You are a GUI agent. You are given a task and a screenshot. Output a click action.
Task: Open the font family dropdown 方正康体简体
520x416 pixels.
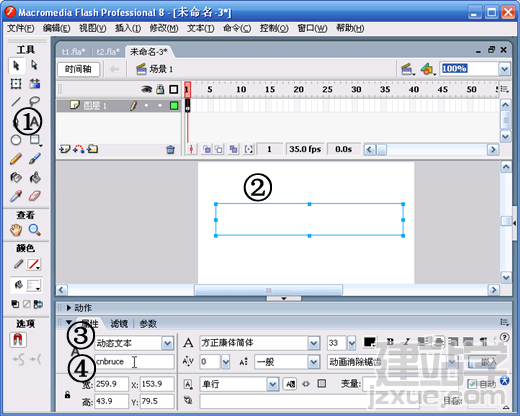[260, 343]
